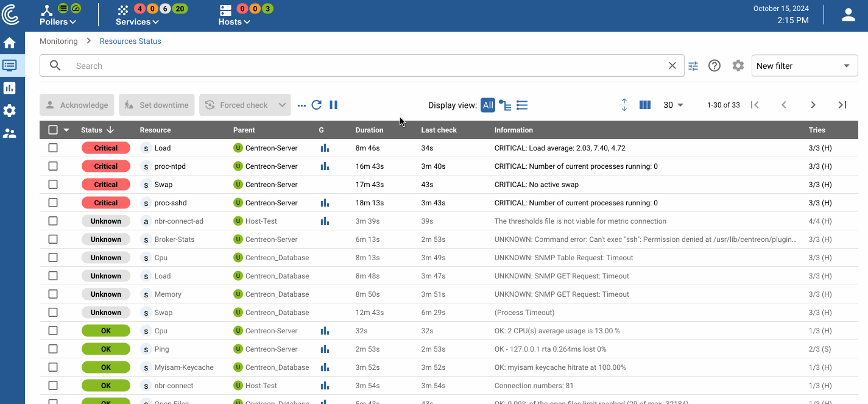Check the proc-ntpd row checkbox
This screenshot has height=404, width=868.
(53, 166)
